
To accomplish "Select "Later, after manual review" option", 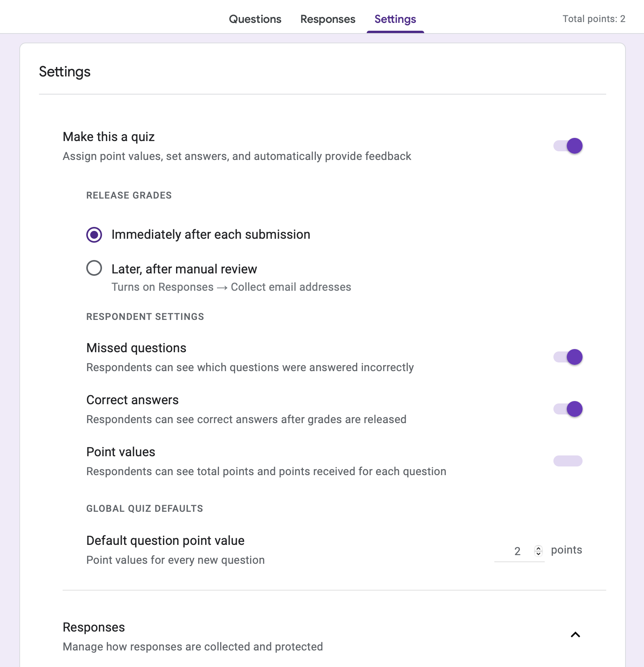I will [94, 268].
